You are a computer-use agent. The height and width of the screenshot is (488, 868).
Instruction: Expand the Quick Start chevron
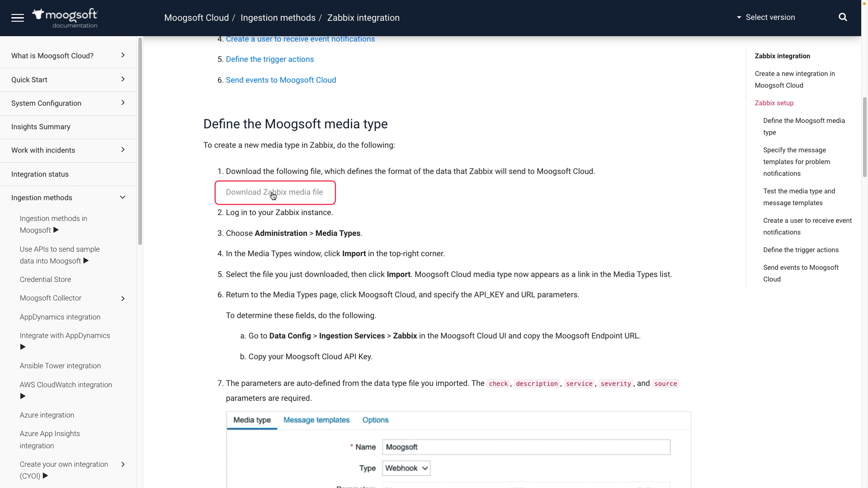click(x=123, y=79)
